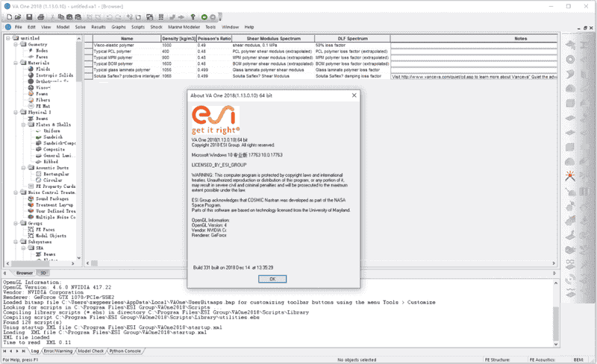This screenshot has height=364, width=597.
Task: Open the Scripts menu
Action: 138,27
